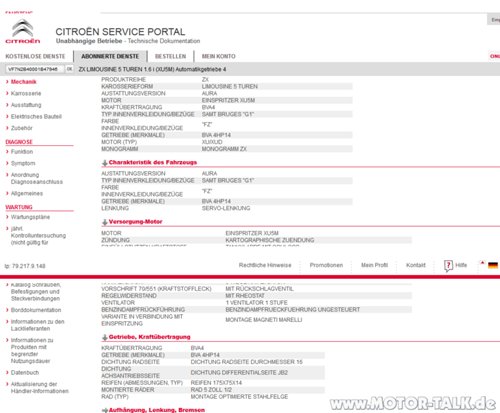Image resolution: width=500 pixels, height=413 pixels.
Task: Open Katalog Schrauben, Befestigungen entry
Action: tap(36, 291)
